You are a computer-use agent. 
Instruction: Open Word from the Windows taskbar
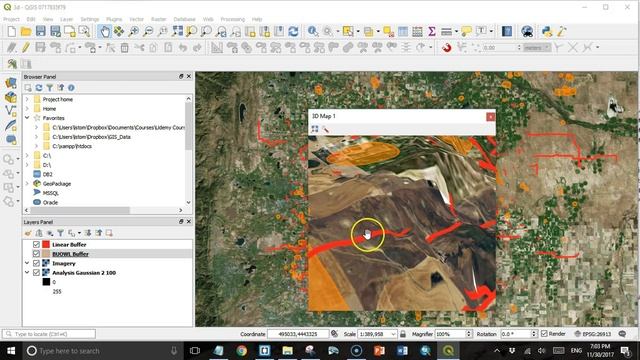coord(402,351)
